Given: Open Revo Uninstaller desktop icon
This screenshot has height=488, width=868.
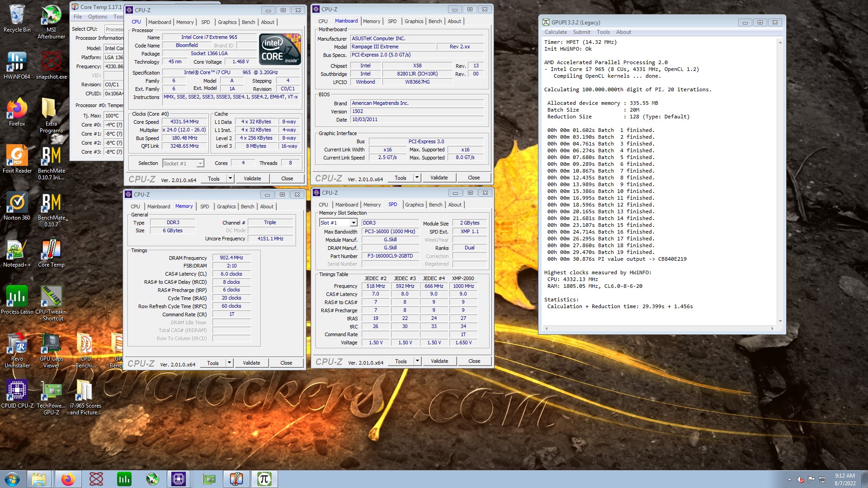Looking at the screenshot, I should [x=17, y=351].
